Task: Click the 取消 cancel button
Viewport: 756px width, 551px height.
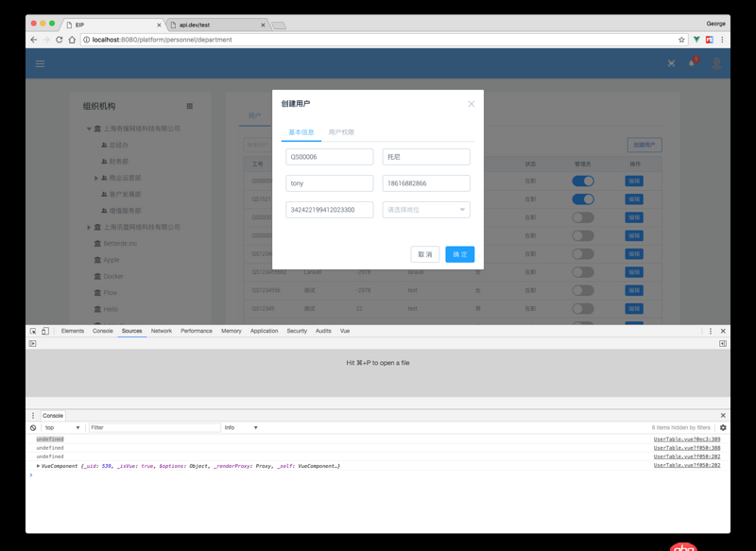Action: pyautogui.click(x=424, y=254)
